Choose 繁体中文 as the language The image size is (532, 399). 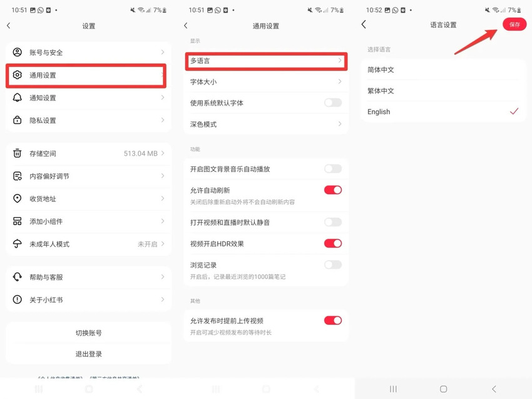(443, 91)
